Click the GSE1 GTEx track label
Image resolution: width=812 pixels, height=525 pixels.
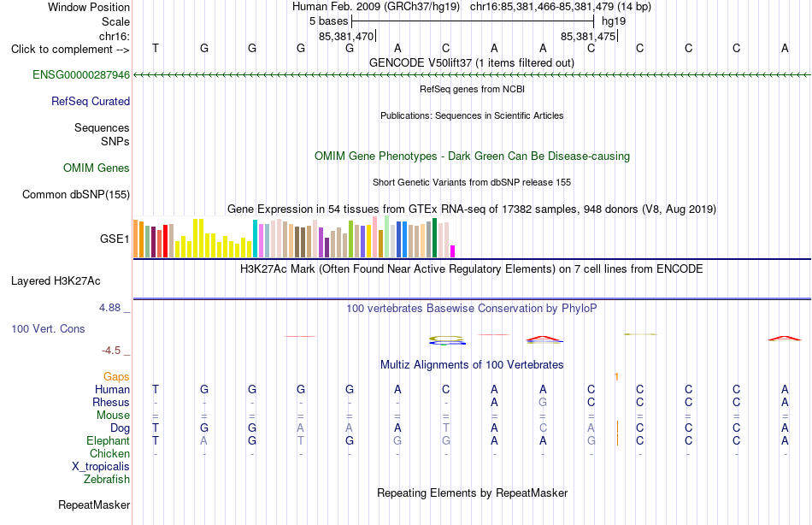tap(115, 239)
